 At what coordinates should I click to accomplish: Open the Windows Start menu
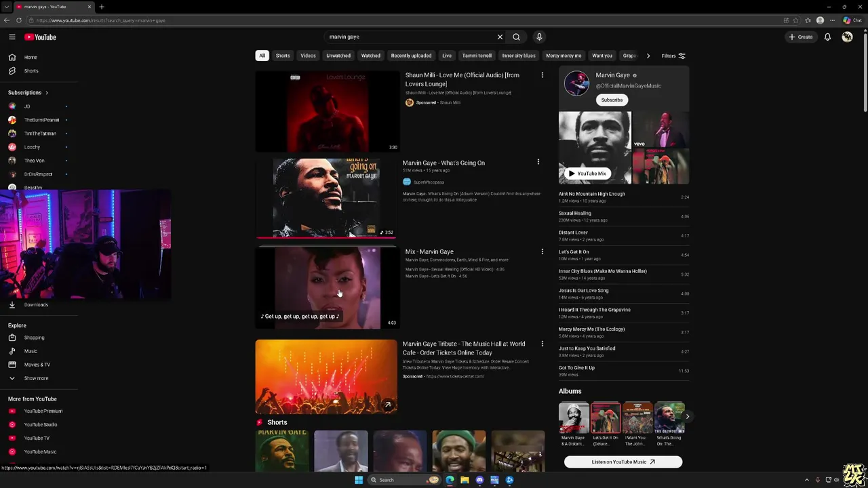[359, 480]
